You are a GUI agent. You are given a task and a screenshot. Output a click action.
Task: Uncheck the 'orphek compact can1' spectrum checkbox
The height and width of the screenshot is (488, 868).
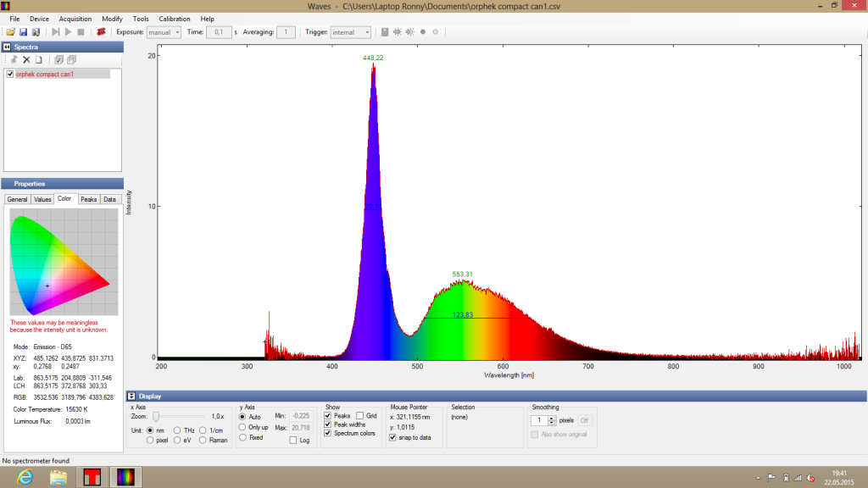coord(10,75)
